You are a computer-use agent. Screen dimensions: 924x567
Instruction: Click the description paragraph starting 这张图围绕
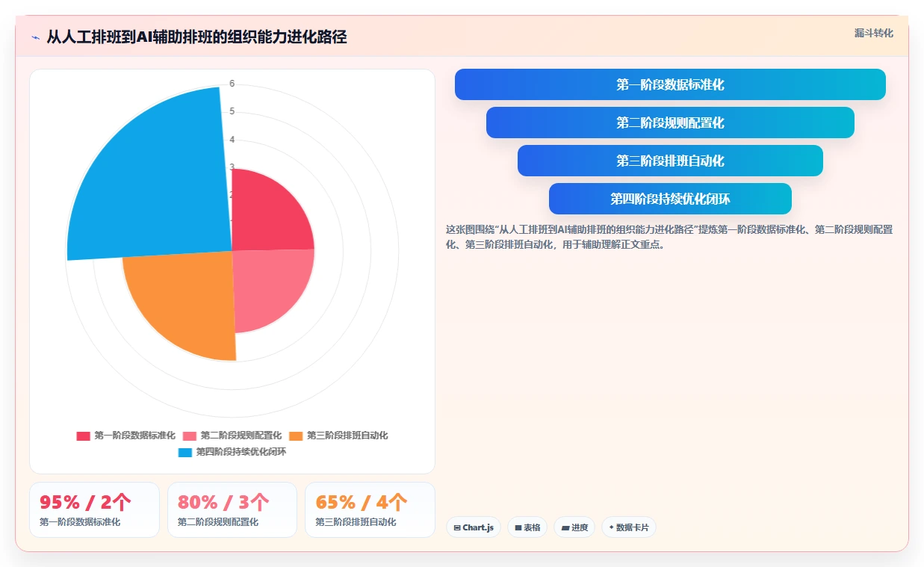[x=669, y=237]
